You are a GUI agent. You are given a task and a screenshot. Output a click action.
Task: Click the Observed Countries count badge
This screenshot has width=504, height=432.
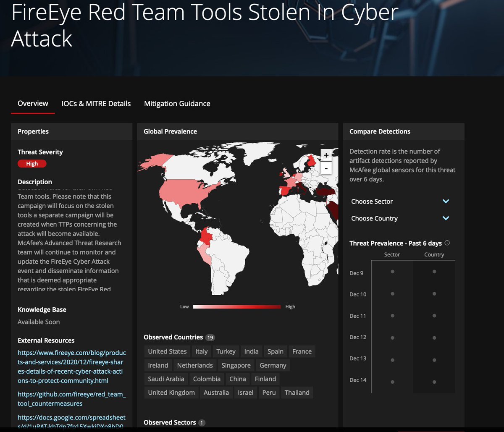point(210,337)
